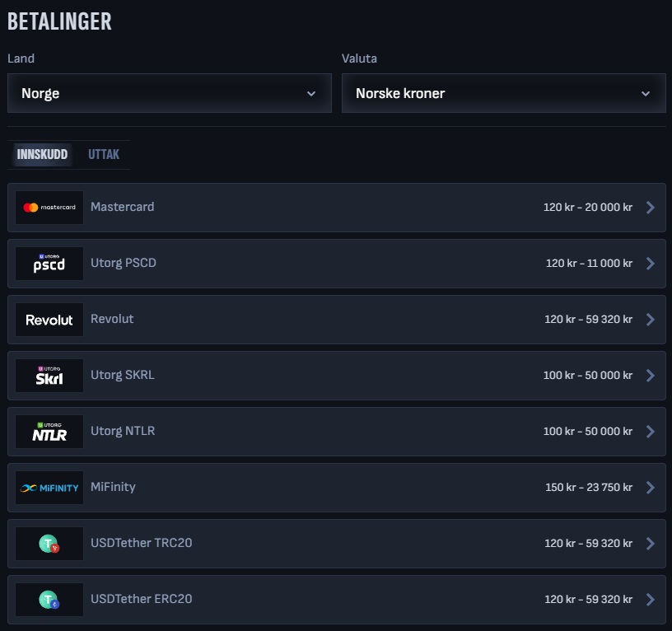Open the Land country dropdown

169,93
